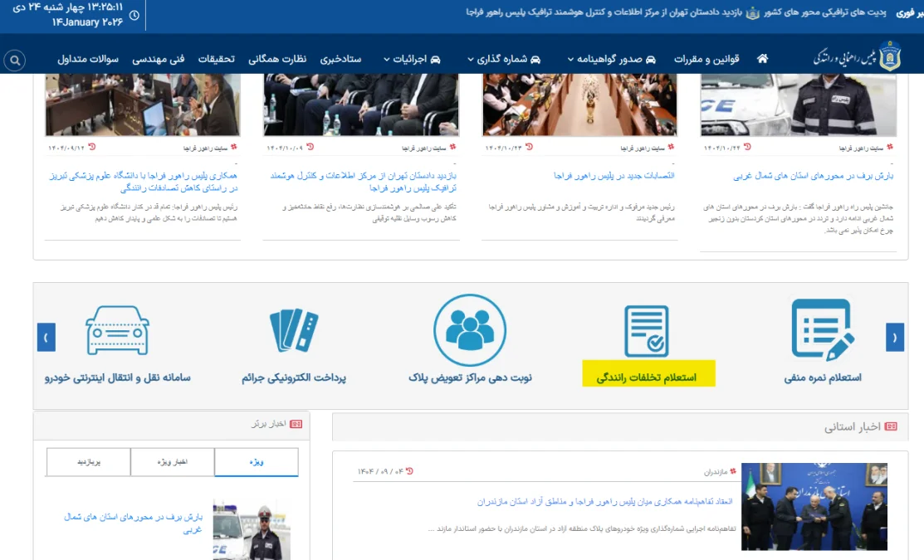Click the red icon beside اخبار برتر heading

(297, 424)
